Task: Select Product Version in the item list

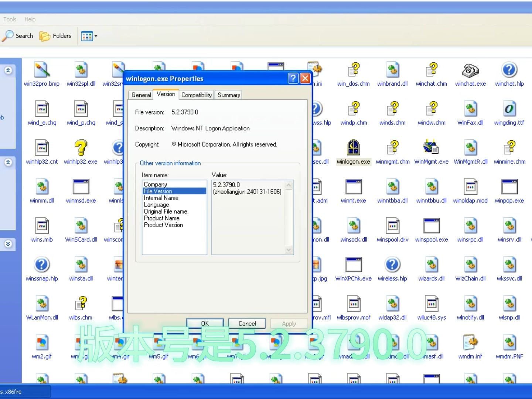Action: point(163,225)
